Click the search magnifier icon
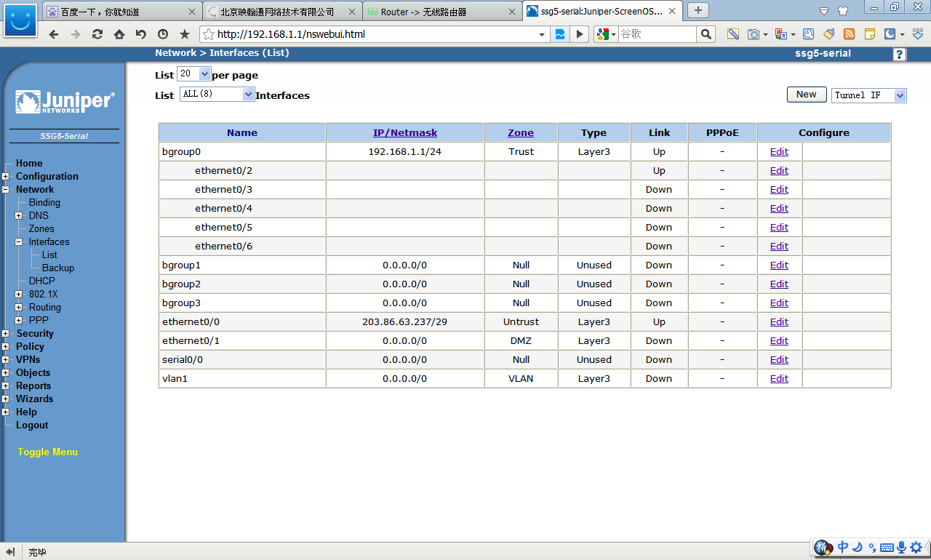 pyautogui.click(x=706, y=34)
